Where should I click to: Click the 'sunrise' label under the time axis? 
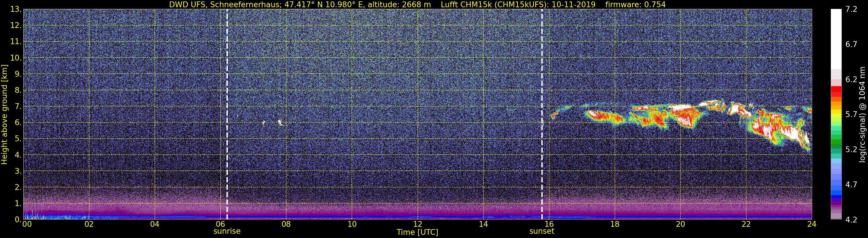click(227, 231)
